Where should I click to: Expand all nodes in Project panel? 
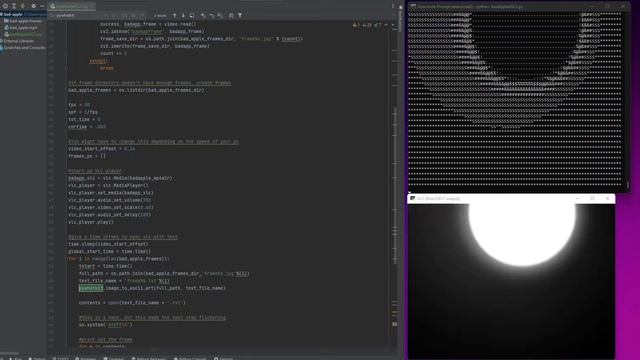pos(14,6)
